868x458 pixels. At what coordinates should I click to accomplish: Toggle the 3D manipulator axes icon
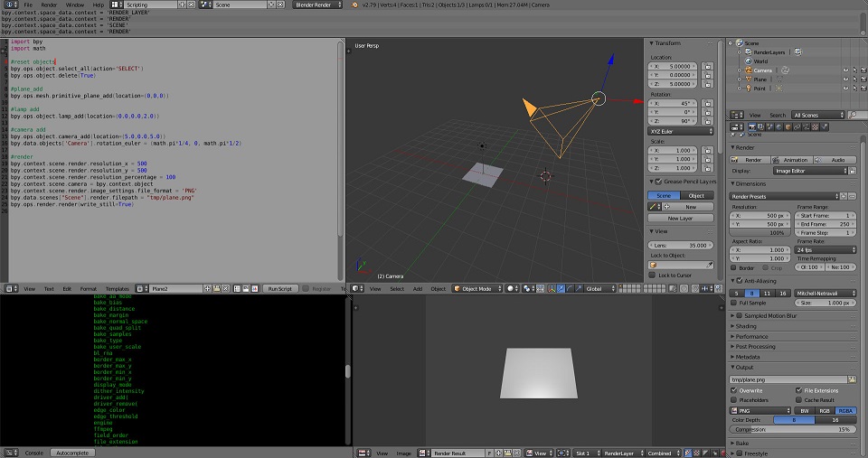pos(552,288)
